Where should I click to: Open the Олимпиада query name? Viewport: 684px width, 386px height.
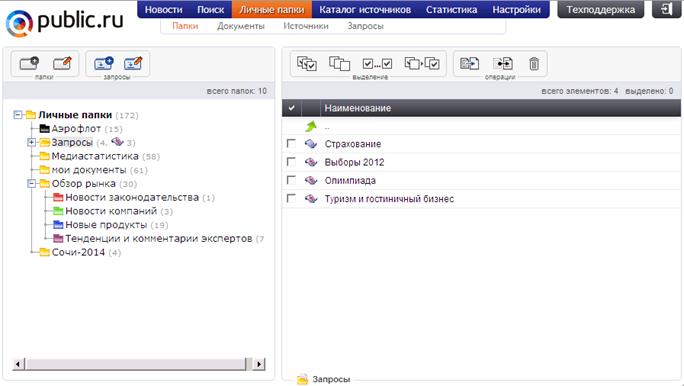[x=350, y=181]
